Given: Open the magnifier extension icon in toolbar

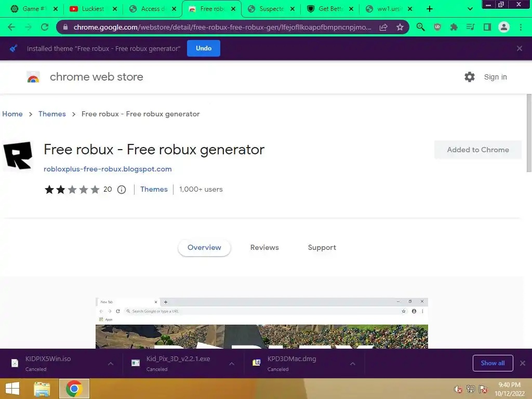Looking at the screenshot, I should 421,27.
